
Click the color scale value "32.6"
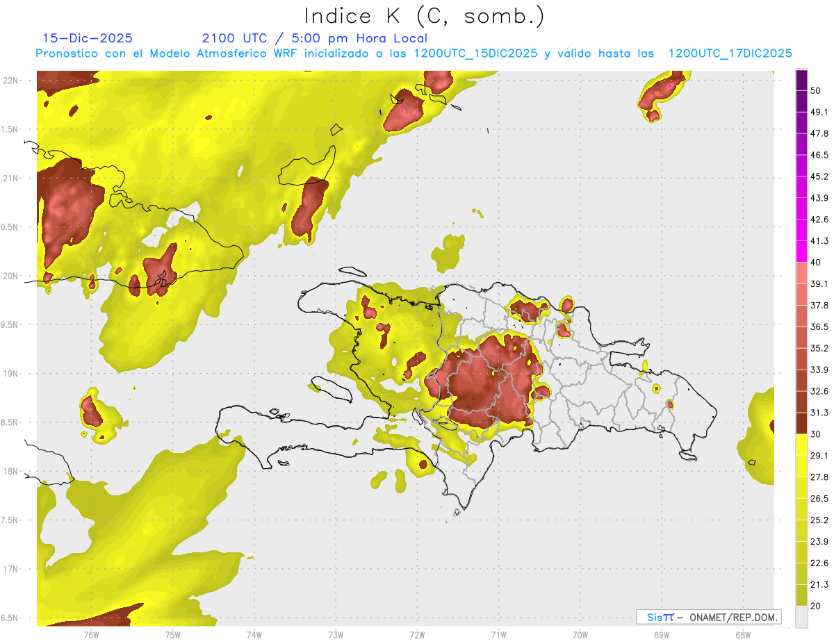tap(819, 392)
